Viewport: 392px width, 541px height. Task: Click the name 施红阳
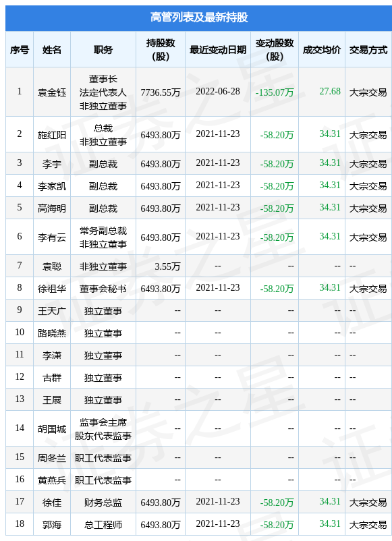pos(52,134)
